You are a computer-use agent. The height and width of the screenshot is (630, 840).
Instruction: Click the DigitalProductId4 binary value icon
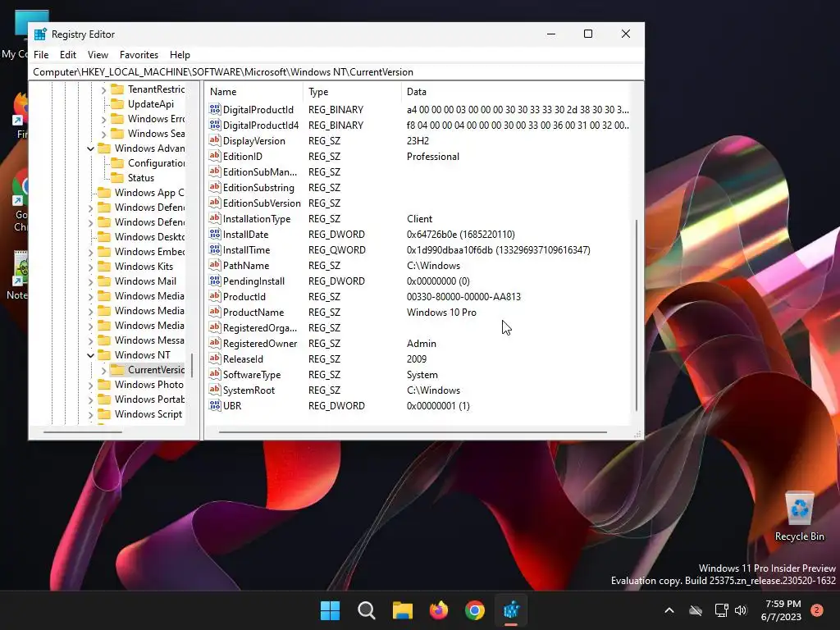[215, 125]
